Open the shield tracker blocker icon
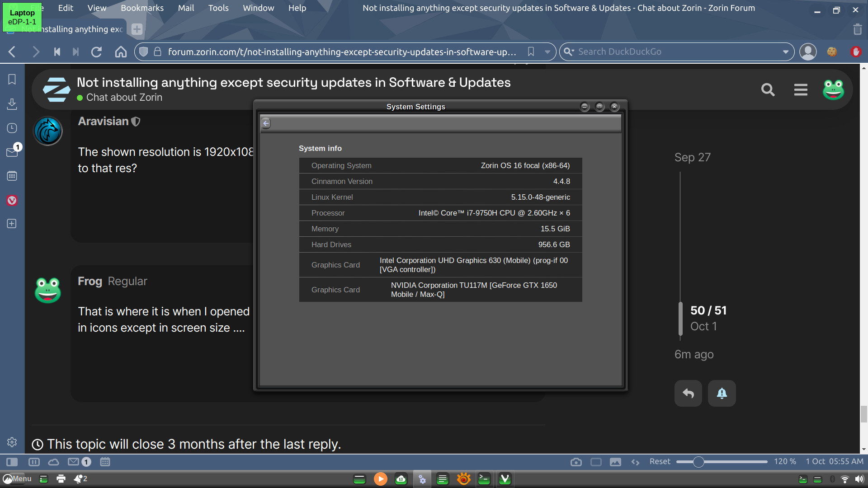This screenshot has height=488, width=868. (143, 52)
